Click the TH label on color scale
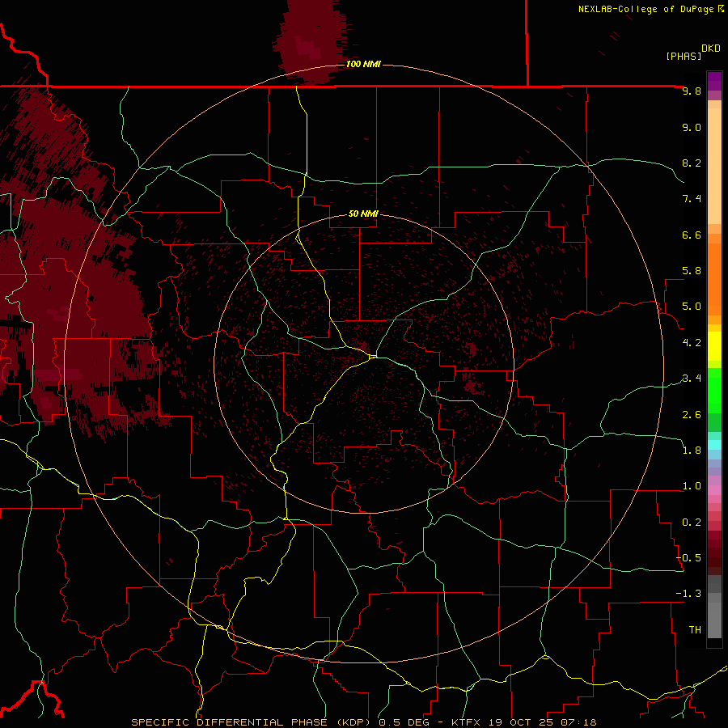The image size is (728, 728). point(695,630)
